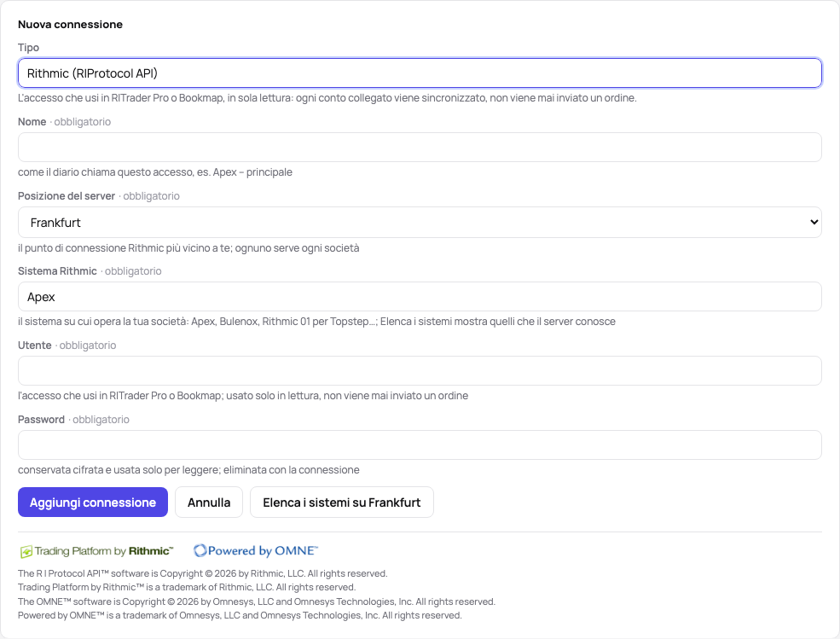Click the OMNE software copyright line
Viewport: 840px width, 639px height.
(257, 601)
